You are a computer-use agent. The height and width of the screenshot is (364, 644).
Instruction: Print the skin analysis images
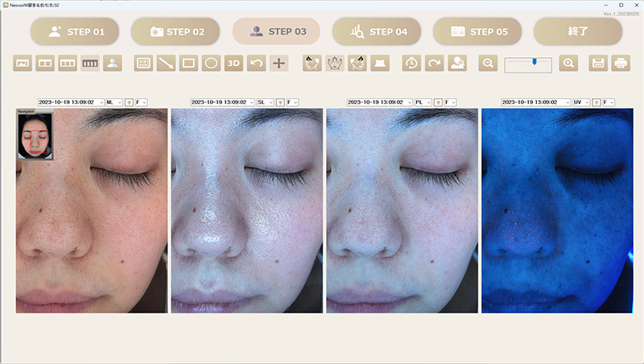621,63
